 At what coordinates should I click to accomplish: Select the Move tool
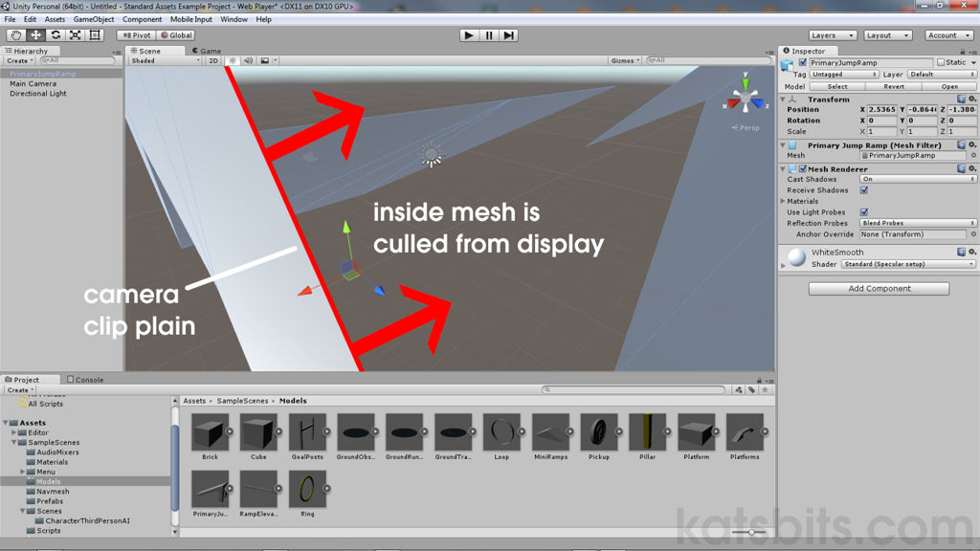(x=35, y=35)
